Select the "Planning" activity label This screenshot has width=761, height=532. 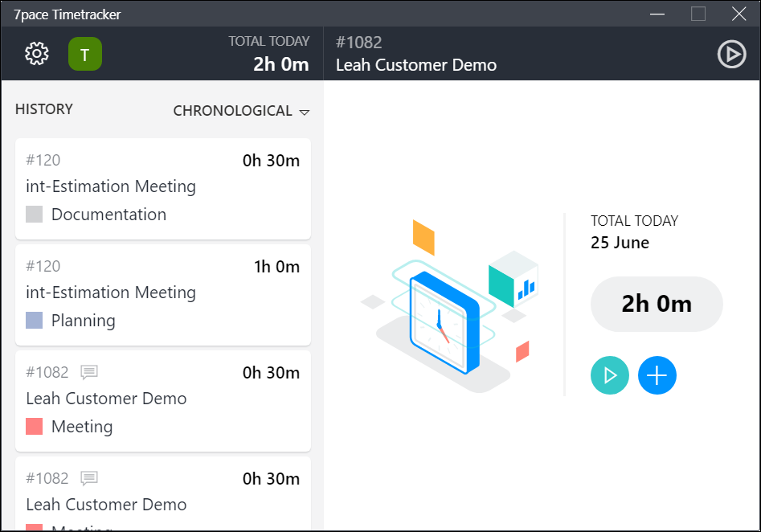(x=84, y=321)
